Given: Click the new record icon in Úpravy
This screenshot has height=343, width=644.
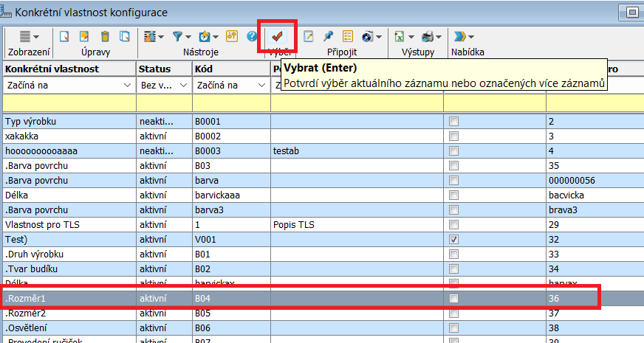Looking at the screenshot, I should 65,36.
